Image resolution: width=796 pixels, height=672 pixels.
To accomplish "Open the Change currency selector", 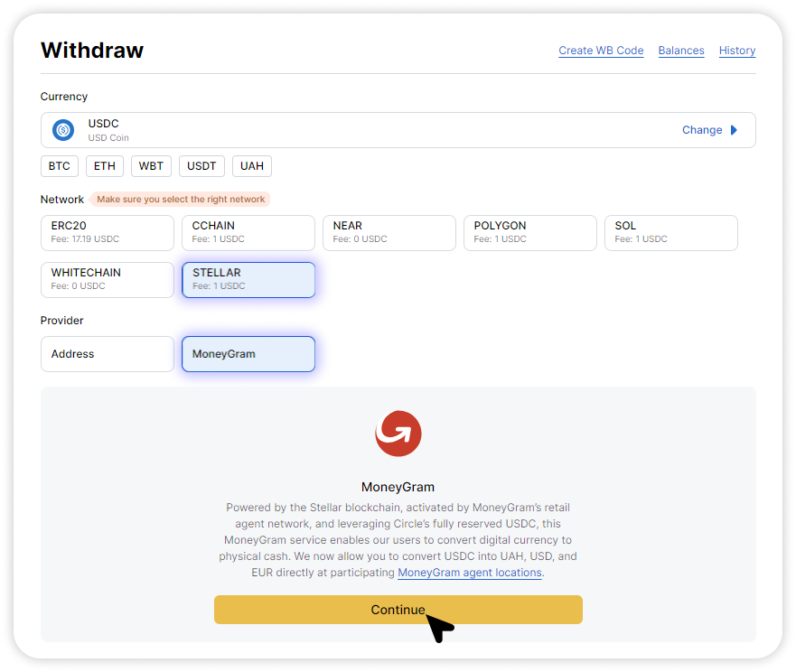I will click(709, 130).
